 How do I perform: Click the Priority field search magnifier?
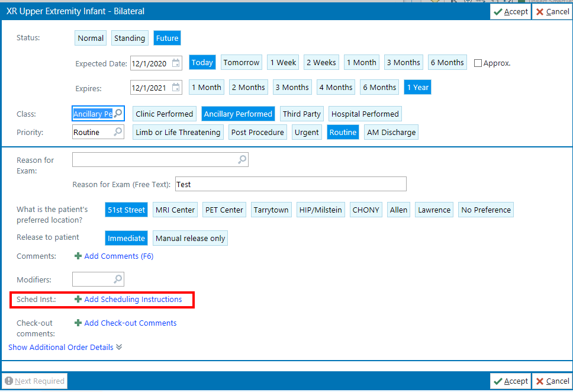[x=118, y=131]
